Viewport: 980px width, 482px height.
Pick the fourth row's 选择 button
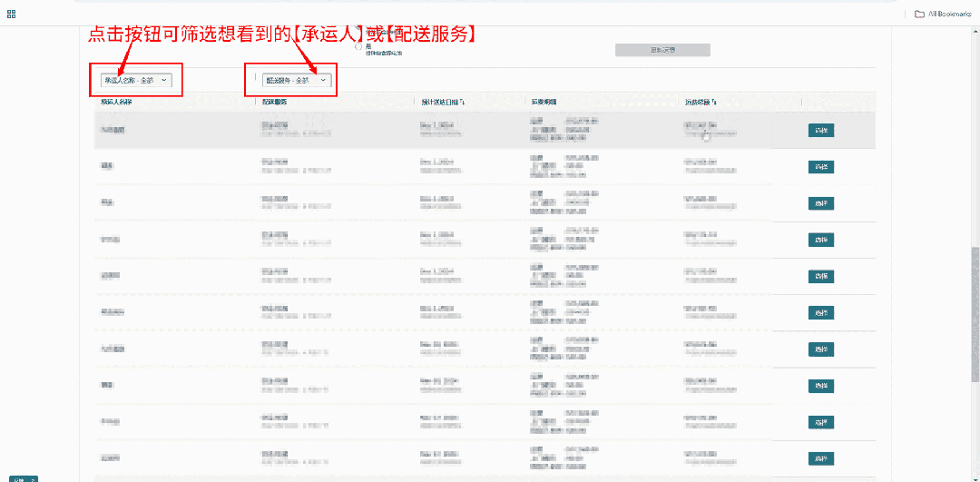point(820,240)
